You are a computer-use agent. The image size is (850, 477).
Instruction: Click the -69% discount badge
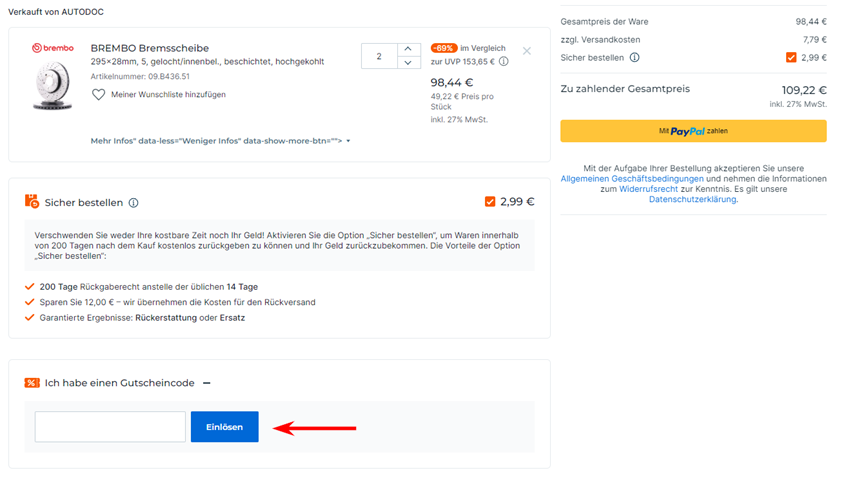click(x=443, y=48)
